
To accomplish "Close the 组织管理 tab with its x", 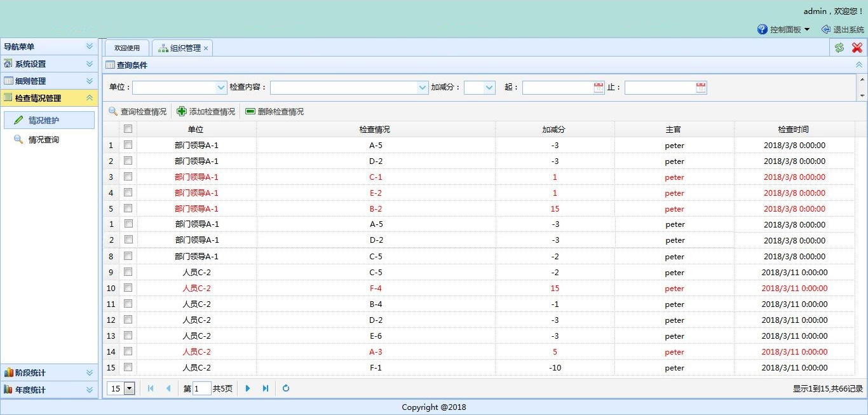I will (x=206, y=48).
